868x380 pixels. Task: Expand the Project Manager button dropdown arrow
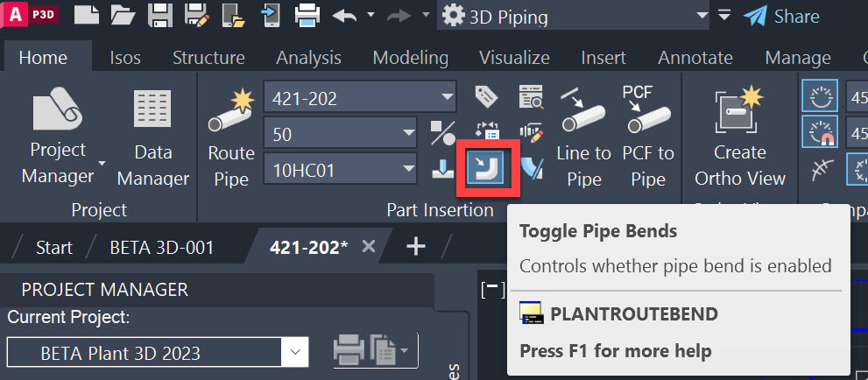click(102, 164)
